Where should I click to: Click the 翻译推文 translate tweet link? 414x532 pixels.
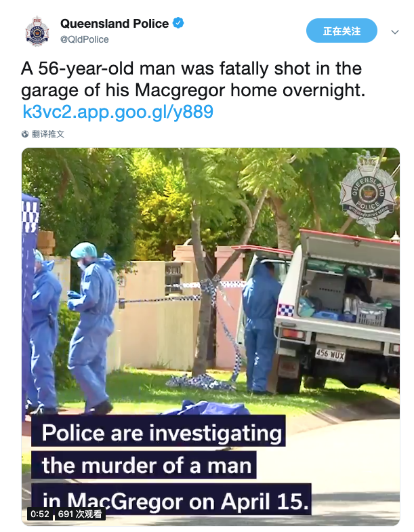pos(48,134)
